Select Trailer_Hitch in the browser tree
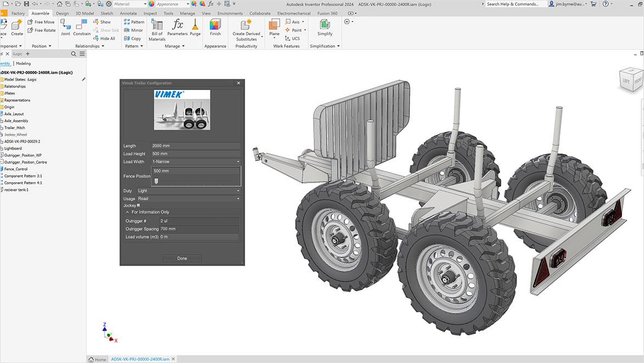 14,128
